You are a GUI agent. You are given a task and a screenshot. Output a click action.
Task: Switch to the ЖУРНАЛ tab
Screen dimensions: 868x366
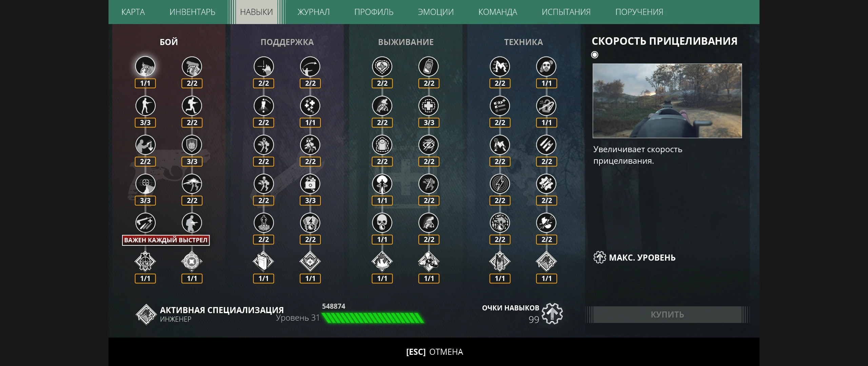tap(314, 12)
